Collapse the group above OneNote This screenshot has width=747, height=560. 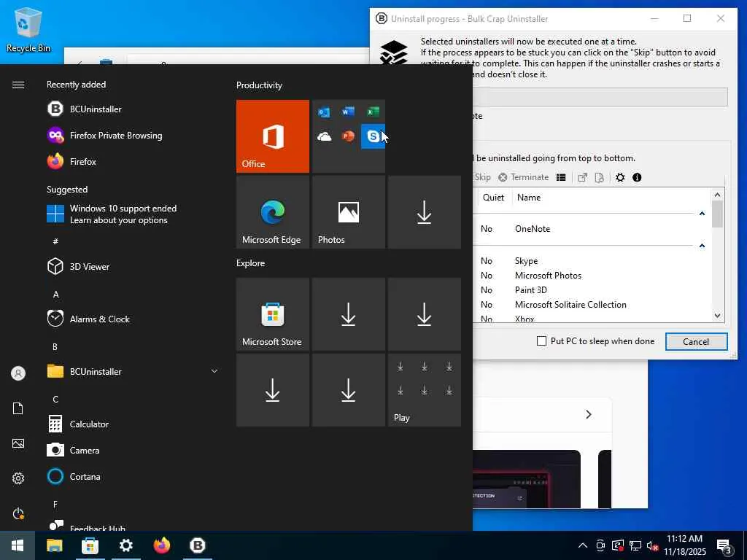[x=702, y=214]
